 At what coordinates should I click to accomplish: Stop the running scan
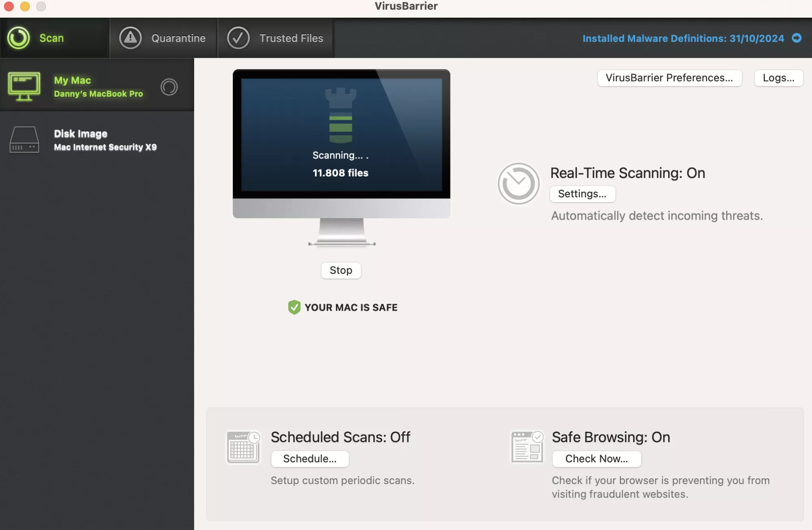tap(341, 270)
